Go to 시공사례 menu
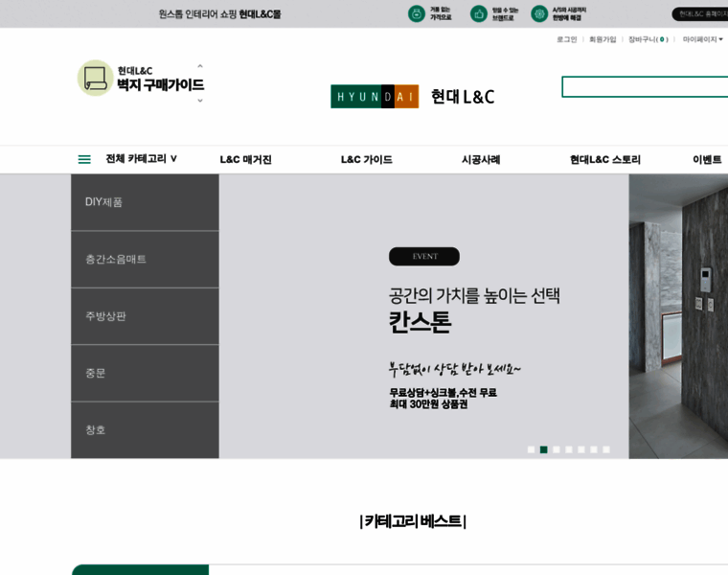This screenshot has width=728, height=575. [481, 160]
